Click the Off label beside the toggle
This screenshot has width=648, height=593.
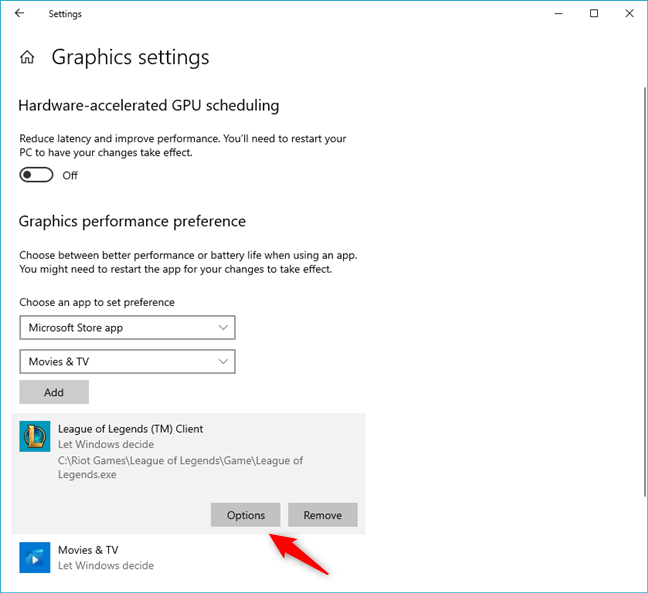tap(70, 176)
